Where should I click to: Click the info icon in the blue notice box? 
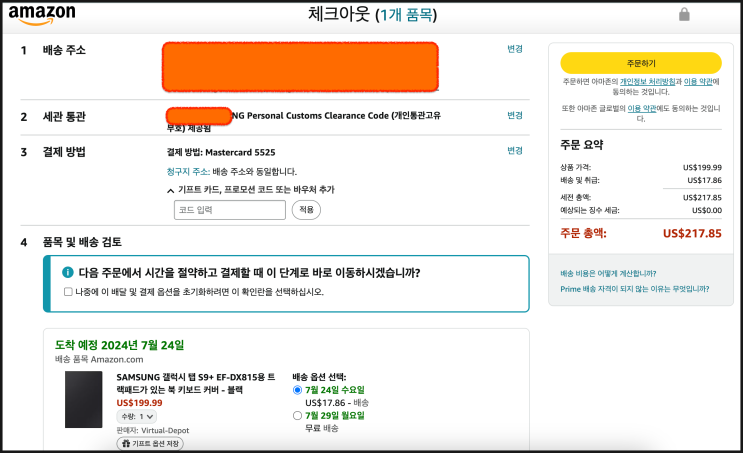(x=68, y=272)
